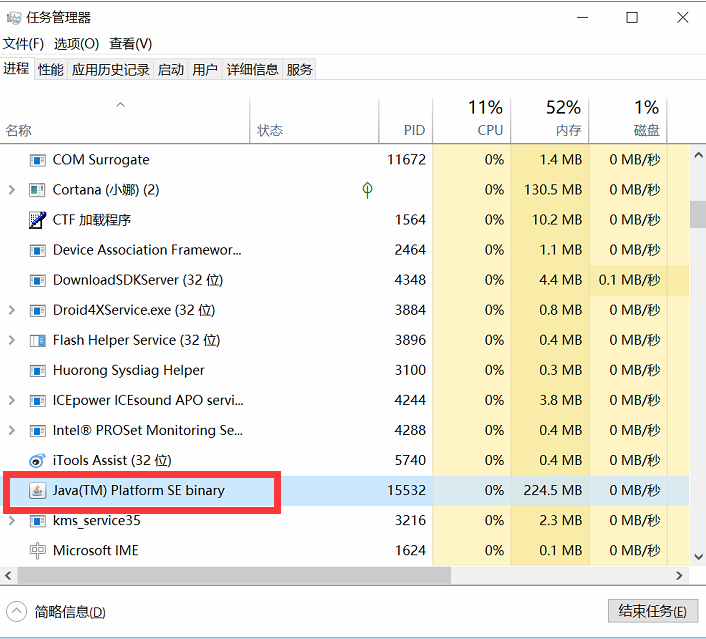Open the 查看(V) menu

click(131, 44)
